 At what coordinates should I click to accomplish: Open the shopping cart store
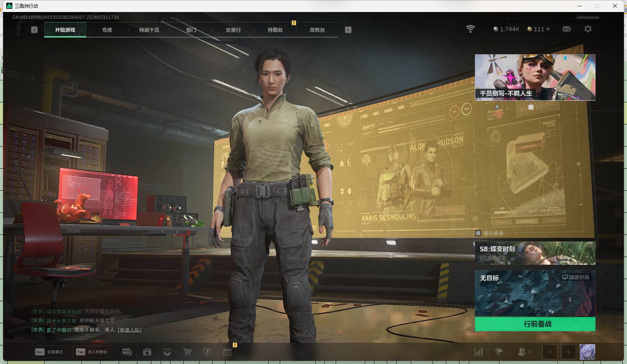click(x=187, y=352)
